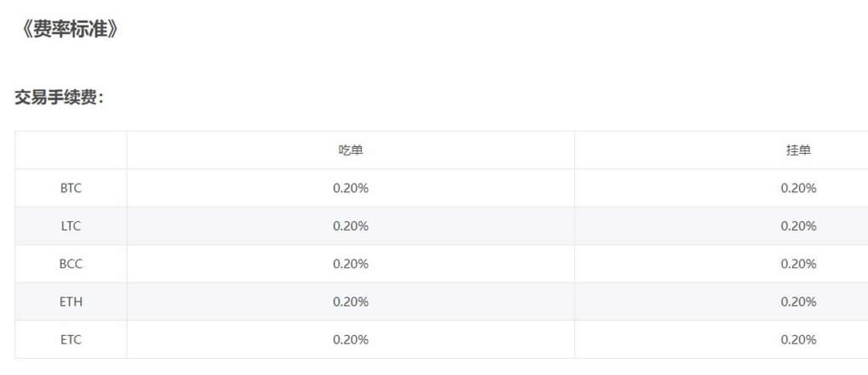
Task: Click ETC 吃单 fee value
Action: tap(351, 339)
